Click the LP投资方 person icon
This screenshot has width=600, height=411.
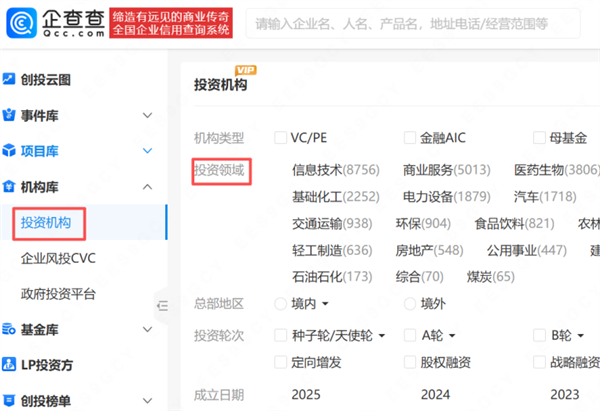(x=8, y=364)
